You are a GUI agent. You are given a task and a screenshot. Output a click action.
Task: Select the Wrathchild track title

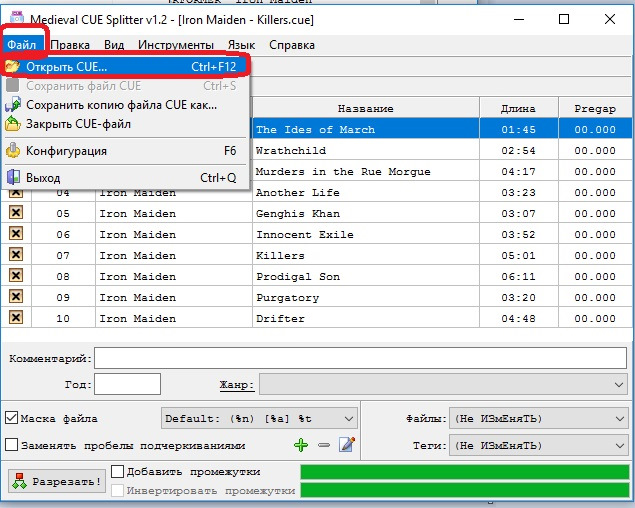point(291,151)
